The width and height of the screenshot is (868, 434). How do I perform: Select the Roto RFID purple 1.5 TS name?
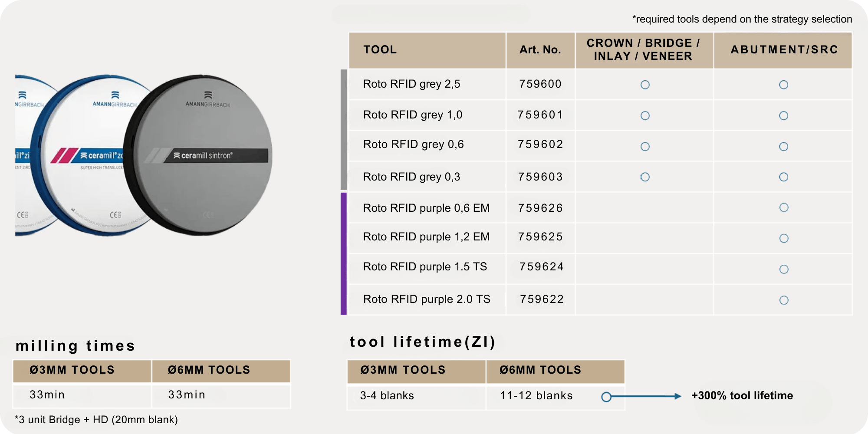[425, 266]
